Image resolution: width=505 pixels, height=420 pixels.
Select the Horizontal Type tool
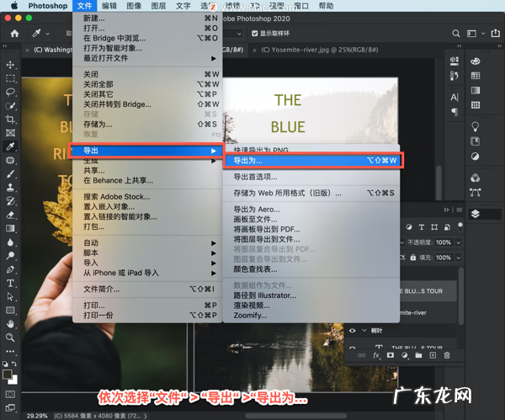[x=10, y=283]
